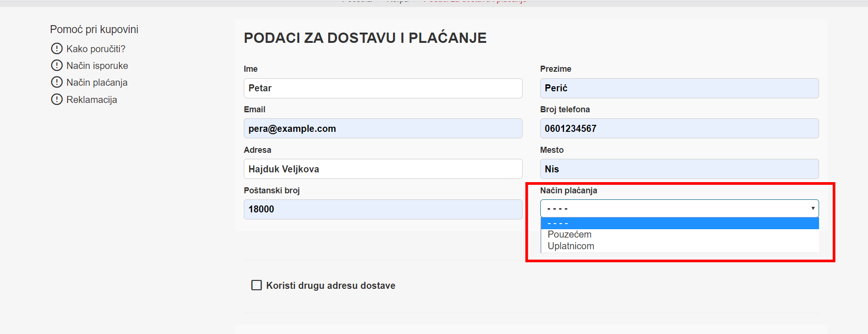Click into the Email input field

pyautogui.click(x=383, y=129)
